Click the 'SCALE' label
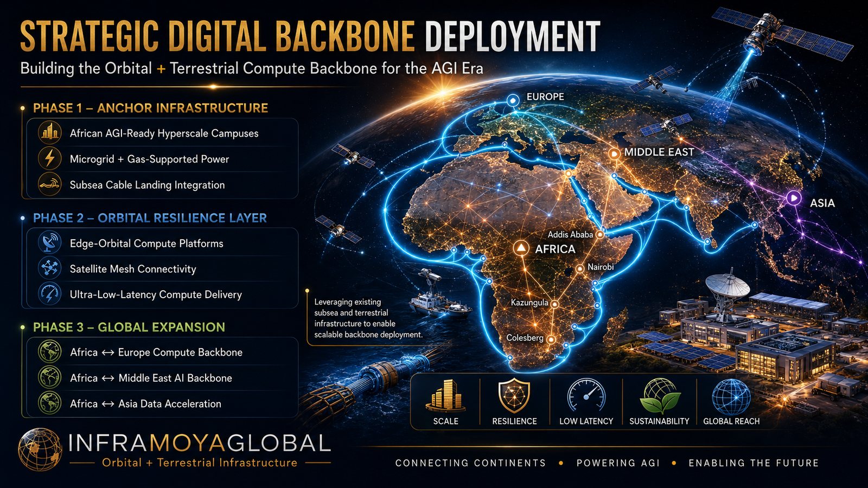This screenshot has width=868, height=488. click(445, 421)
